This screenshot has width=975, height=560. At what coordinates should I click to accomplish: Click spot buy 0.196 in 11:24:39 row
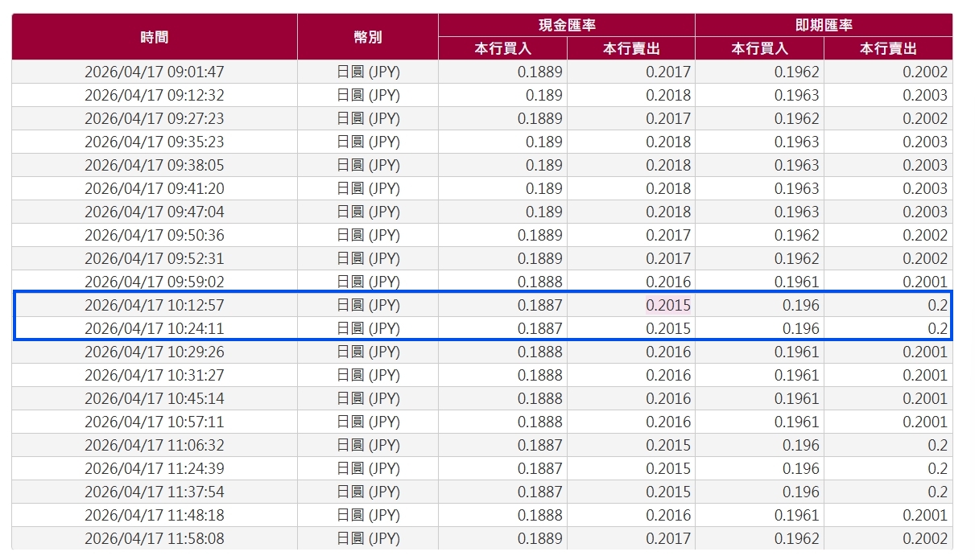click(801, 468)
